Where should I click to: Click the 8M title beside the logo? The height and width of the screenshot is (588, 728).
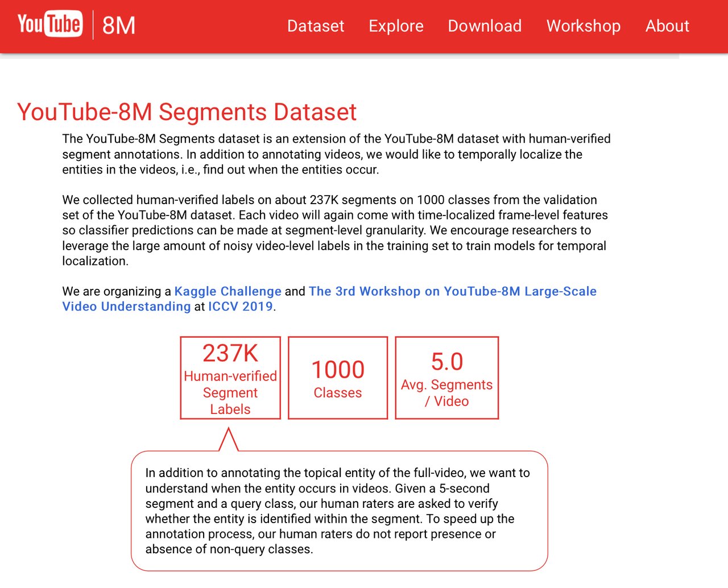click(x=119, y=26)
